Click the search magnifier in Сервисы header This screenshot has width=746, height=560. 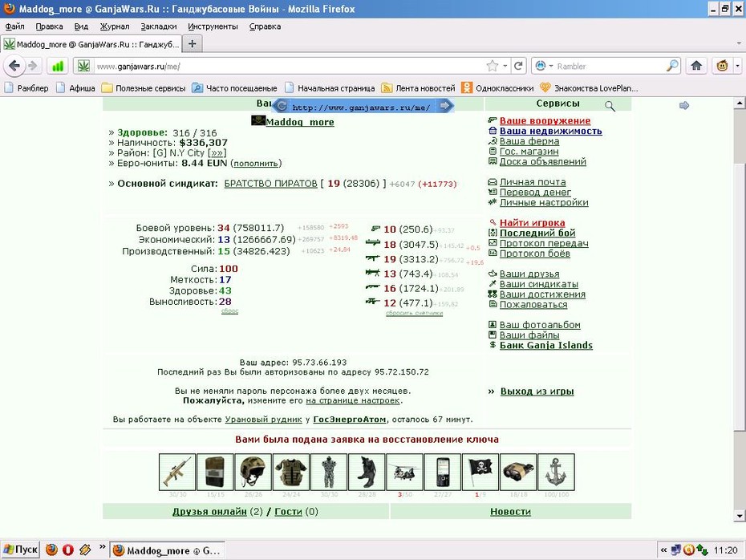point(610,106)
